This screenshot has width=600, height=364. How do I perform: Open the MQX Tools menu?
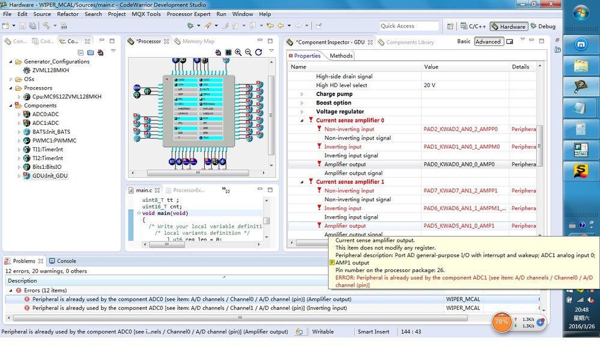tap(146, 14)
